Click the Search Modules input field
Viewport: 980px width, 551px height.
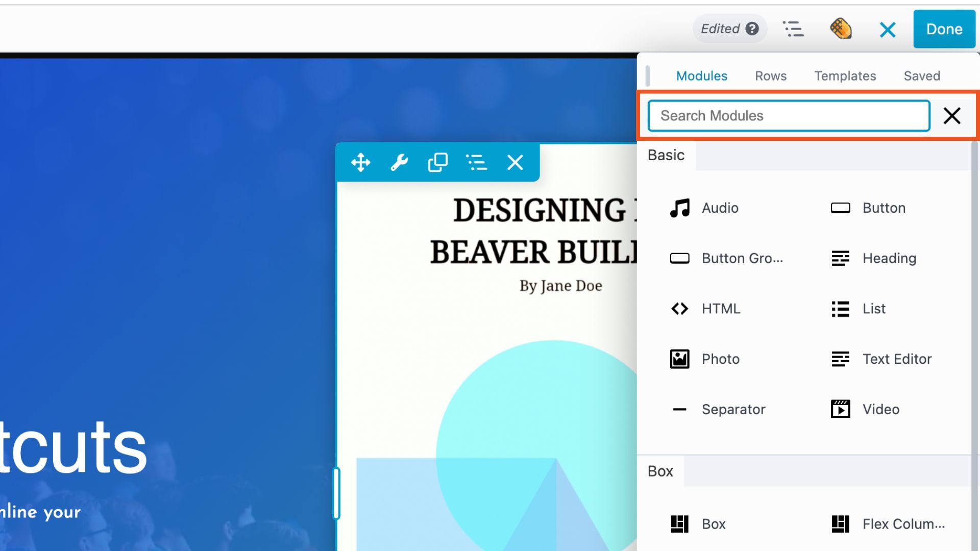(x=789, y=116)
